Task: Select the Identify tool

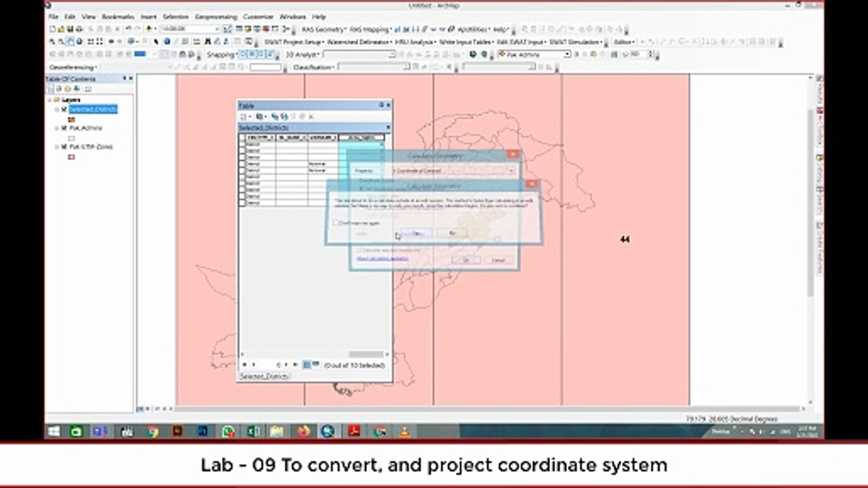Action: pos(167,41)
